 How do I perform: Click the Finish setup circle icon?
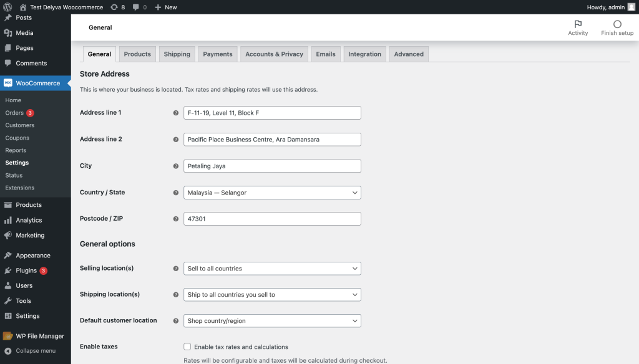(617, 24)
